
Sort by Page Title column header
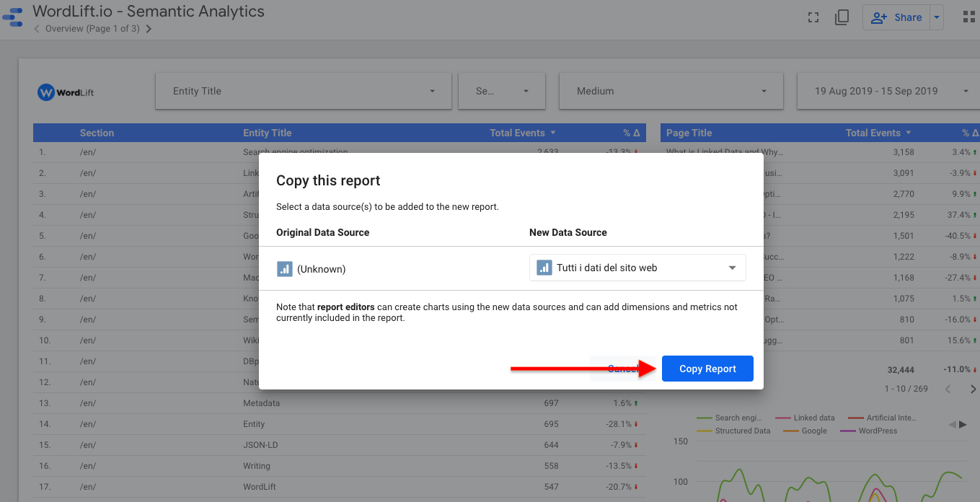click(689, 133)
